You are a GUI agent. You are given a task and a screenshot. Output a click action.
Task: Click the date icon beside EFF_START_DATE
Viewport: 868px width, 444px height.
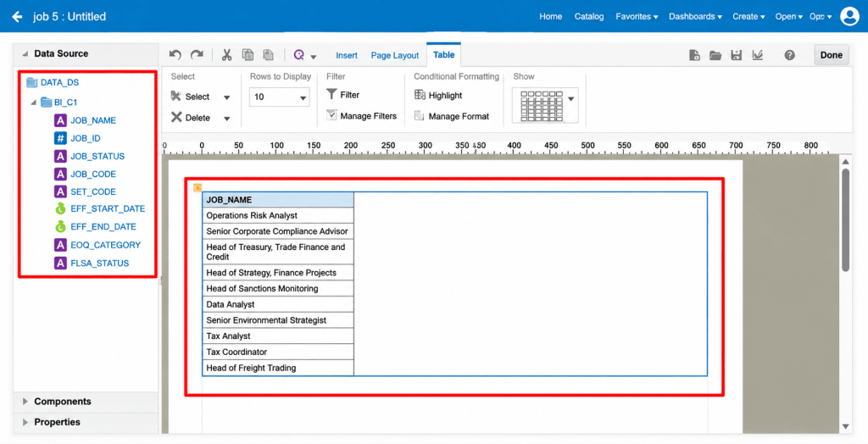60,208
